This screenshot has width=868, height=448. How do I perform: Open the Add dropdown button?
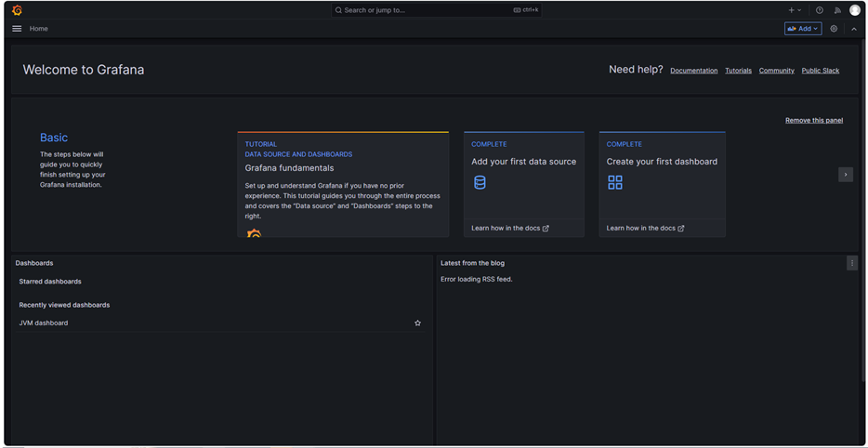[803, 29]
